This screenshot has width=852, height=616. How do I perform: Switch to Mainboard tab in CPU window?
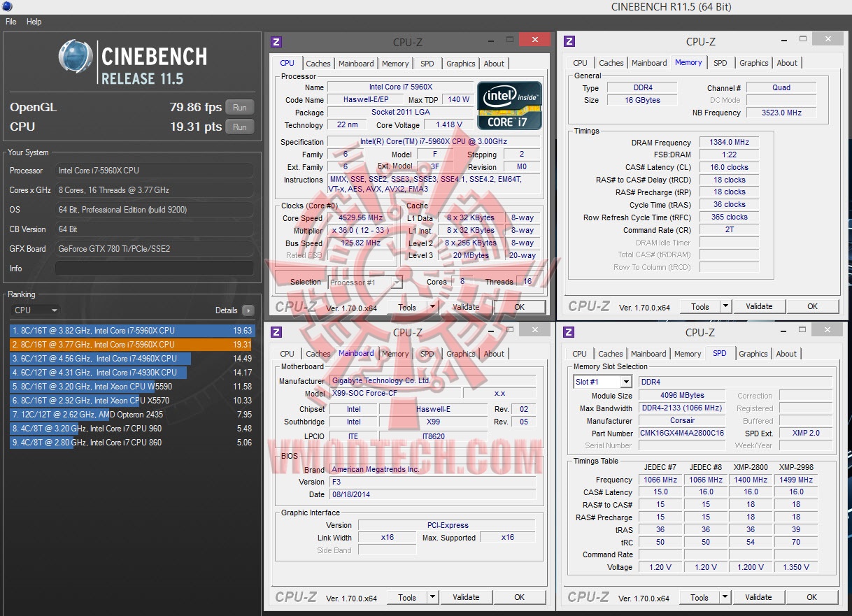point(356,64)
